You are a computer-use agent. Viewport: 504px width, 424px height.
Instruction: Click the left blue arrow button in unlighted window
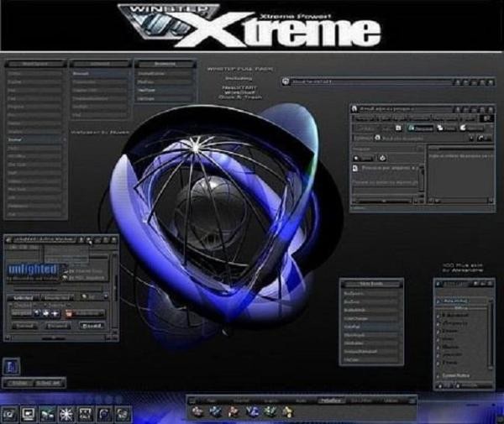click(37, 313)
